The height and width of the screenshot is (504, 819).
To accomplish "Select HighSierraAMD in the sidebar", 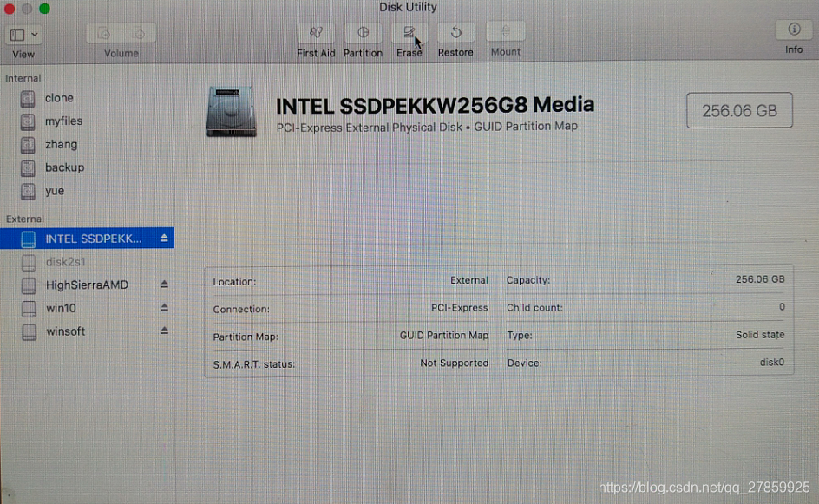I will pos(88,285).
